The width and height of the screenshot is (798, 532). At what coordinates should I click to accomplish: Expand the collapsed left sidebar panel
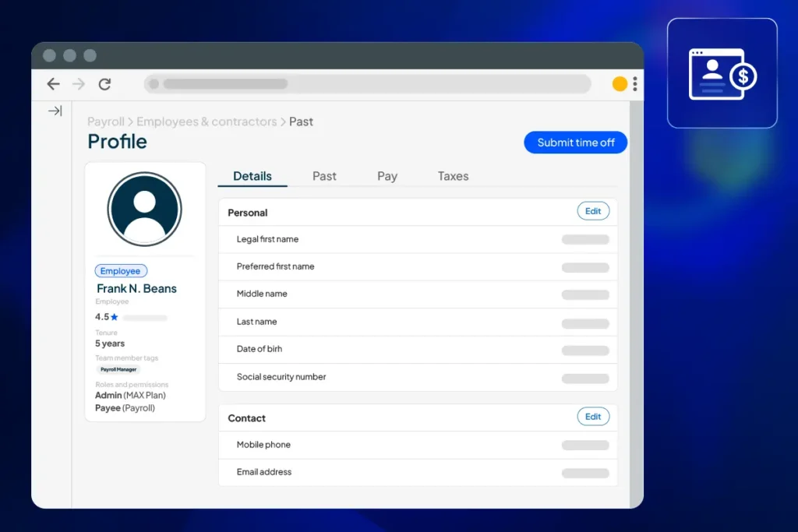(x=53, y=111)
